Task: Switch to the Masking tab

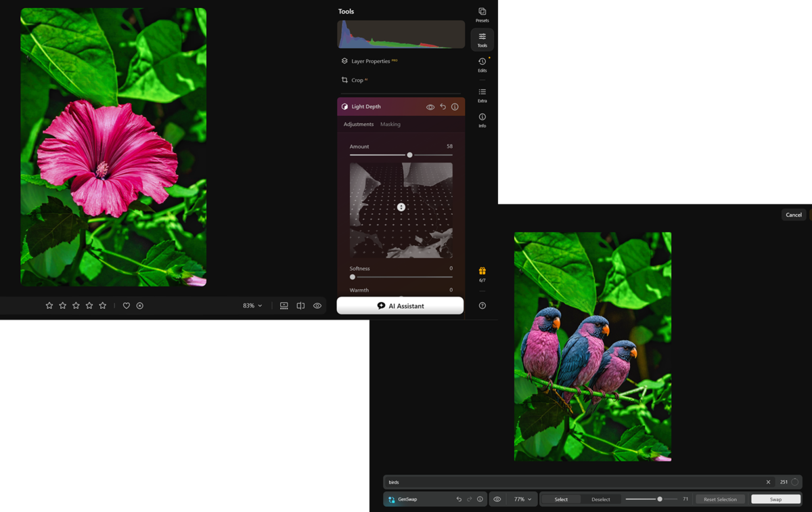Action: 390,124
